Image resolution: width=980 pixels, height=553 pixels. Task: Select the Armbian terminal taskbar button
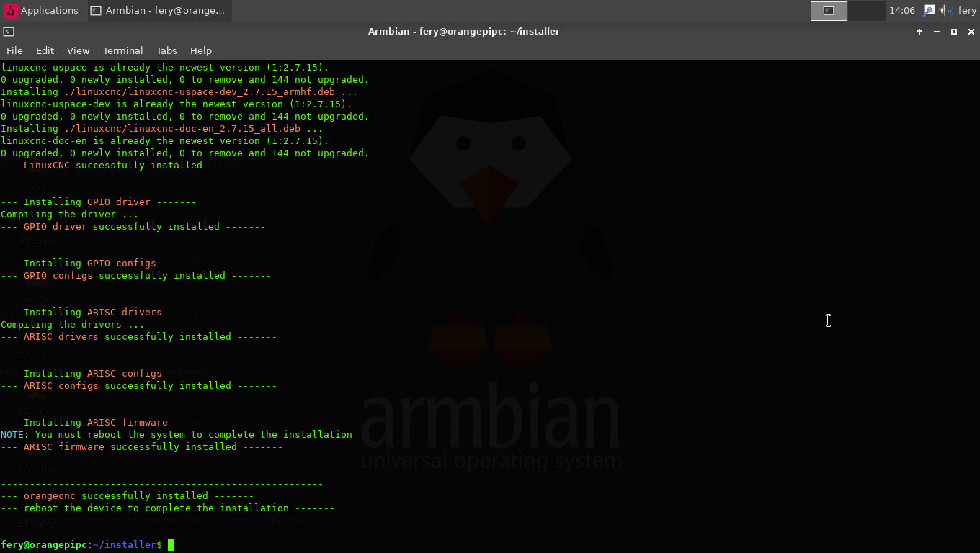(159, 10)
